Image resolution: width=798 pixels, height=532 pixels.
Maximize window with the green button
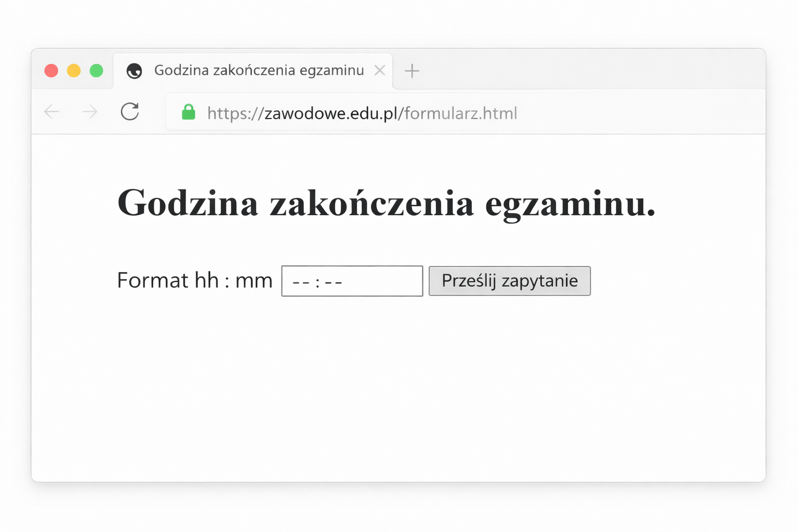[97, 71]
